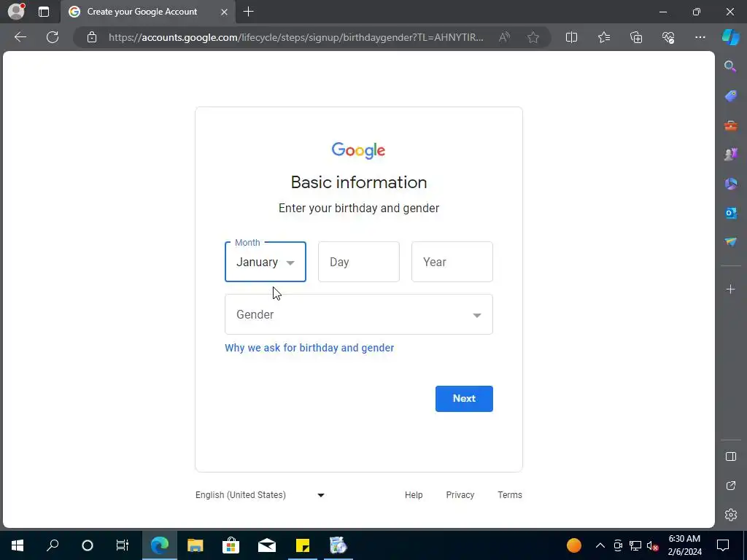This screenshot has height=560, width=747.
Task: Open the sidebar Search icon
Action: tap(730, 66)
